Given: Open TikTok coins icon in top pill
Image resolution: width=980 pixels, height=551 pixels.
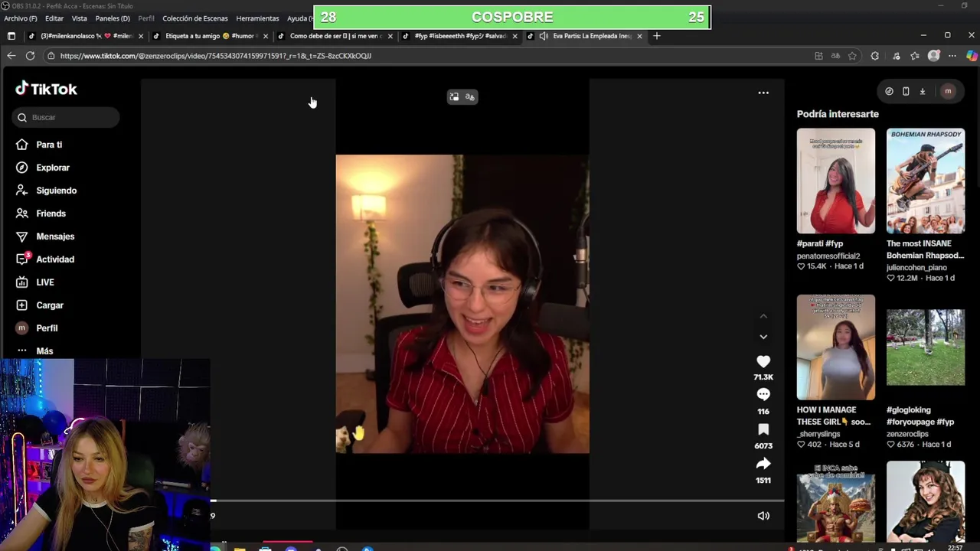Looking at the screenshot, I should click(x=889, y=91).
